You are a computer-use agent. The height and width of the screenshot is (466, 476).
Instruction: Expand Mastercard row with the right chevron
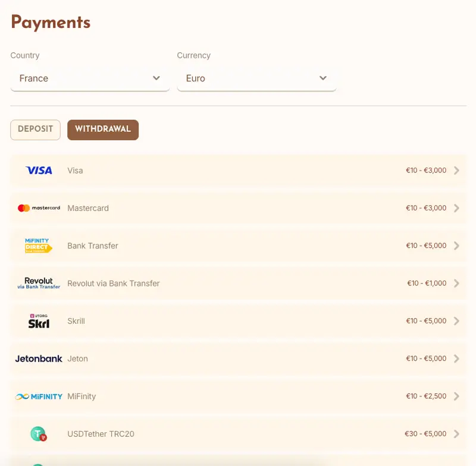[456, 208]
